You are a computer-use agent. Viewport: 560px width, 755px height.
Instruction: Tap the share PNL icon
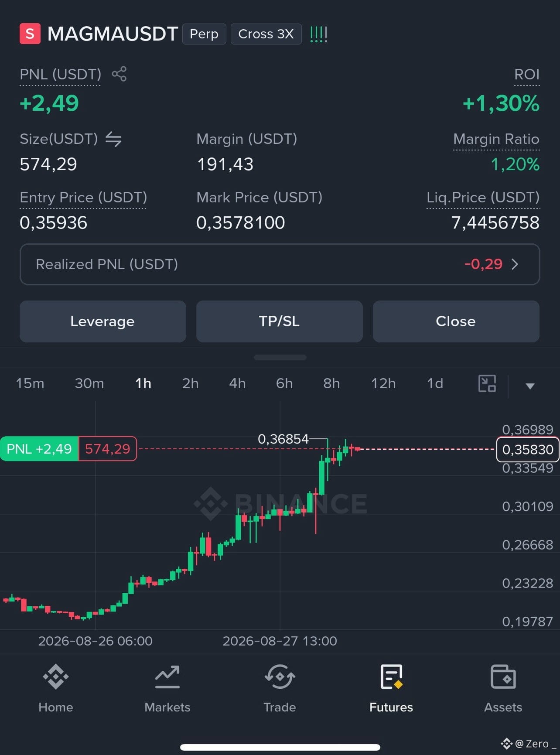click(x=119, y=74)
